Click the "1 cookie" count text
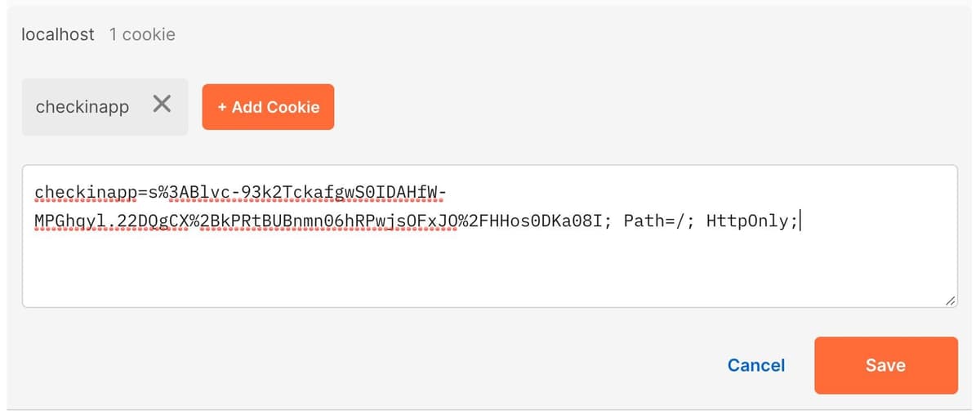Screen dimensions: 980x415 click(142, 34)
